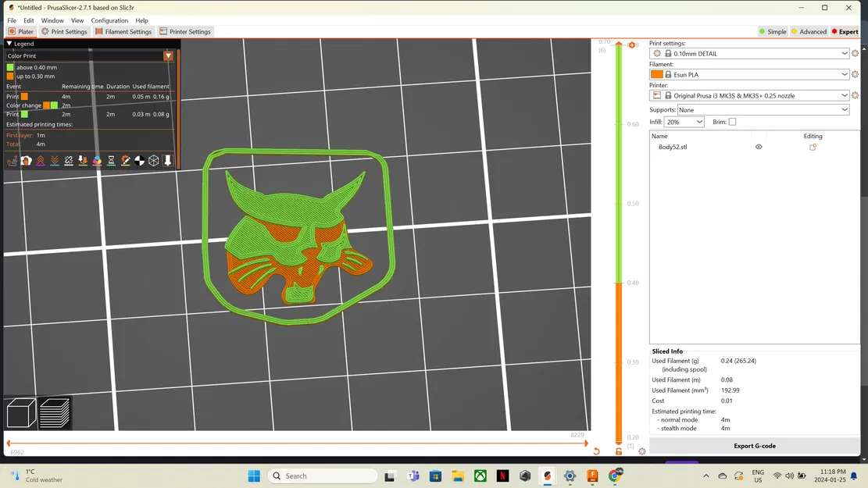Toggle Custom G-codes visibility icon
This screenshot has height=488, width=868.
pyautogui.click(x=126, y=160)
